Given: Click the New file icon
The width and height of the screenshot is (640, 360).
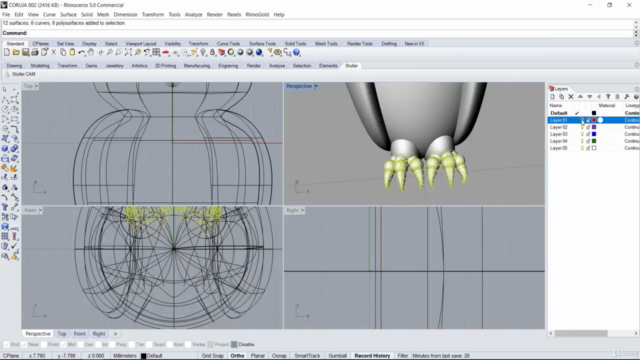Looking at the screenshot, I should click(x=7, y=52).
